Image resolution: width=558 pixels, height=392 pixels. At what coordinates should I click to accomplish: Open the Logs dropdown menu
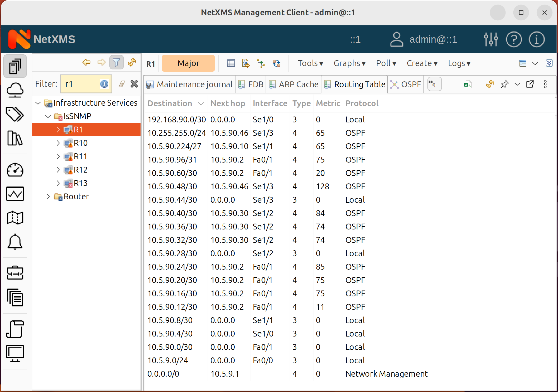click(459, 63)
